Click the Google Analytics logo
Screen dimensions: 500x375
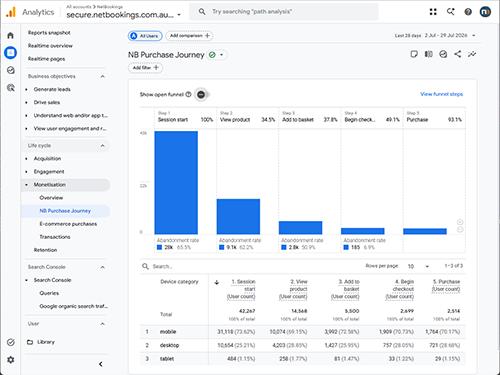pyautogui.click(x=11, y=12)
